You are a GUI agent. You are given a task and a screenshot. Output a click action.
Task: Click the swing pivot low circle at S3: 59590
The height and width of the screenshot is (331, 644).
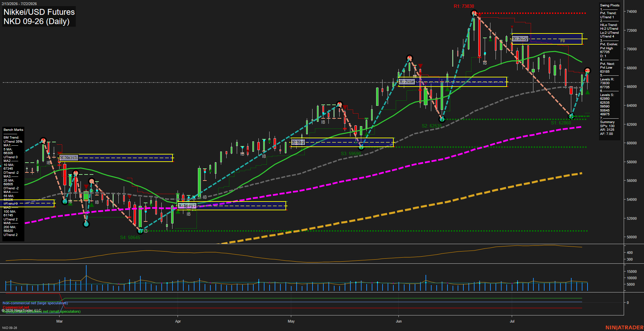[x=361, y=147]
